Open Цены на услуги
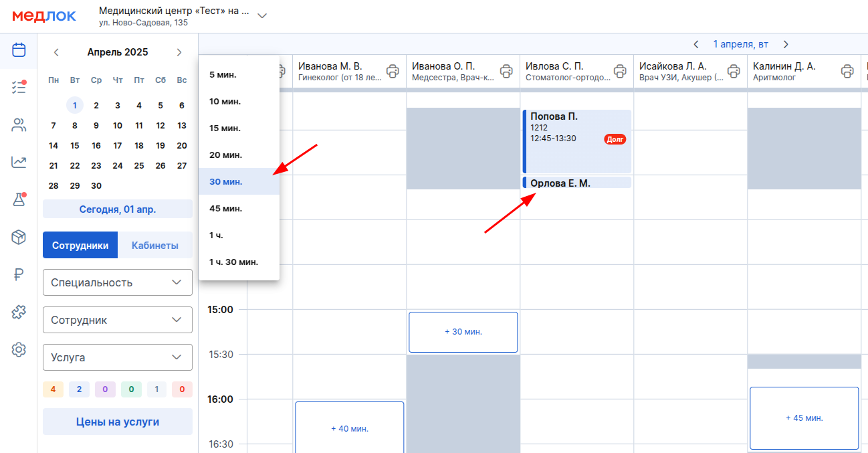 [x=118, y=422]
